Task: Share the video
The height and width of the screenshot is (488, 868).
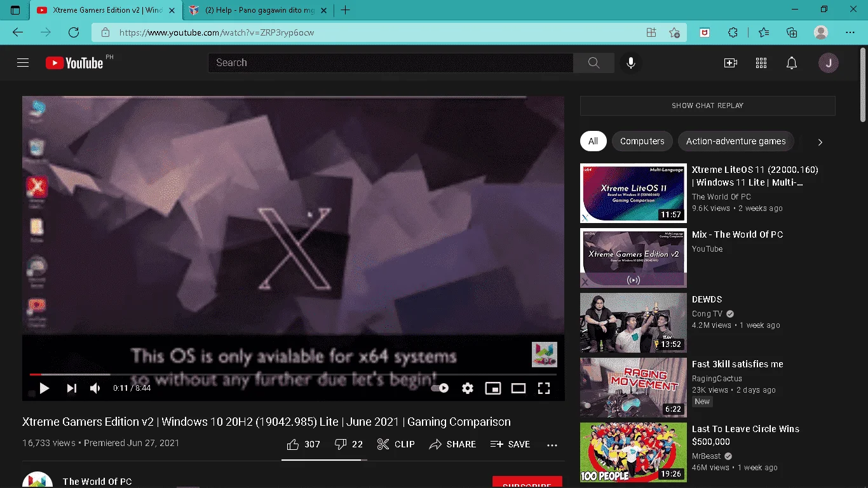Action: [452, 444]
